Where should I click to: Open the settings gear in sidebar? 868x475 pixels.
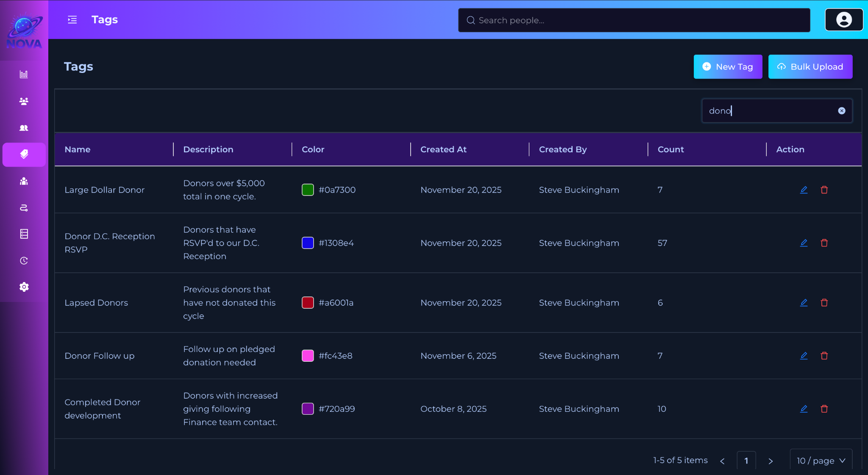tap(24, 287)
